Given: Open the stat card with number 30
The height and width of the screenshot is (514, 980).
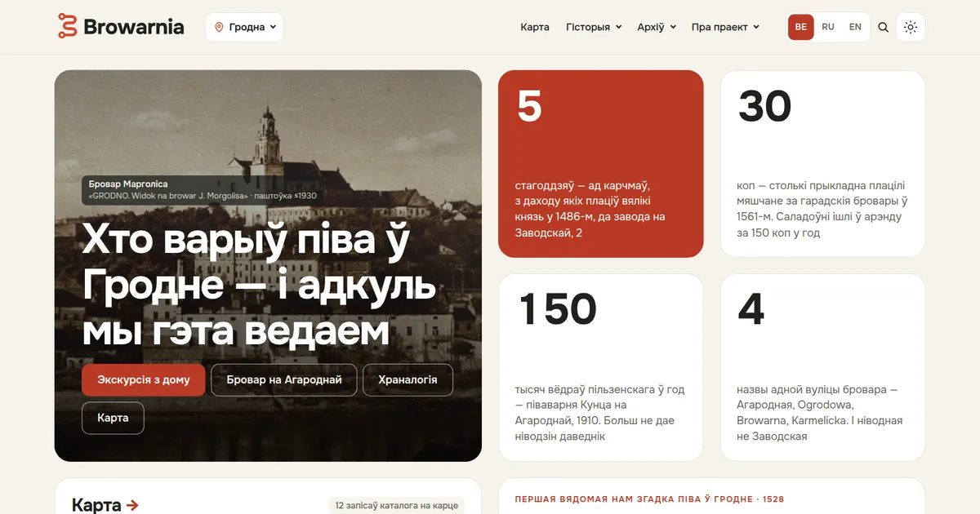Looking at the screenshot, I should point(822,164).
